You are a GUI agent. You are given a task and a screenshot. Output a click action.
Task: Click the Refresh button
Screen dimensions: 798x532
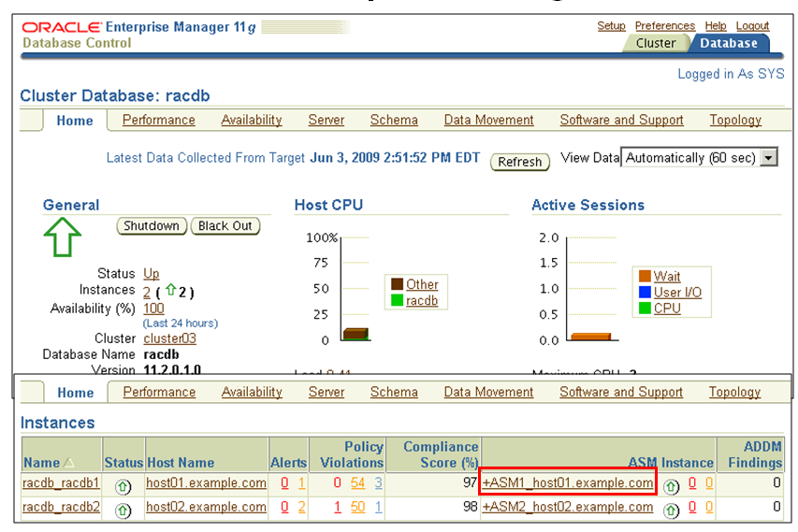point(519,162)
